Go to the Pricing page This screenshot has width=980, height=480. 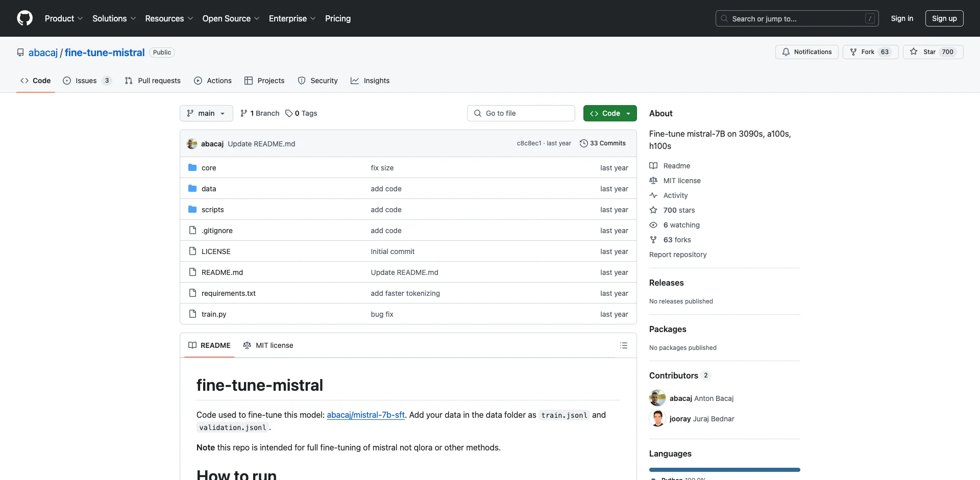(338, 18)
